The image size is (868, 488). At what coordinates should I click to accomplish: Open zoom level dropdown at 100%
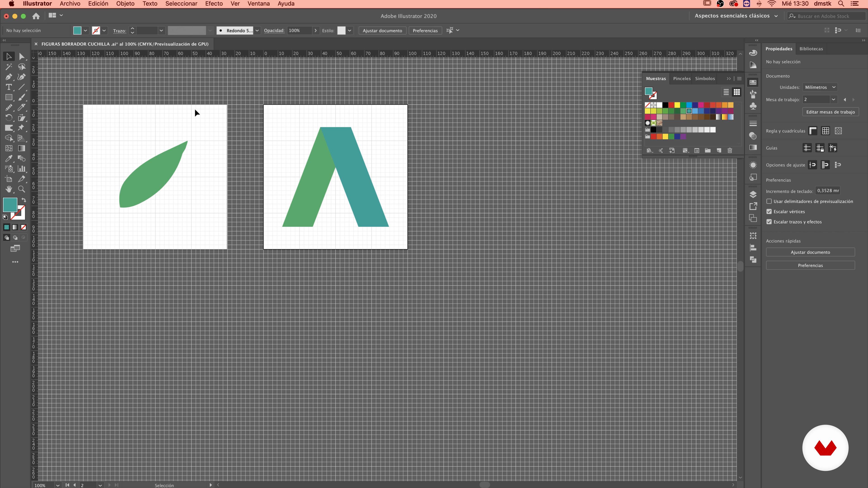[x=58, y=485]
